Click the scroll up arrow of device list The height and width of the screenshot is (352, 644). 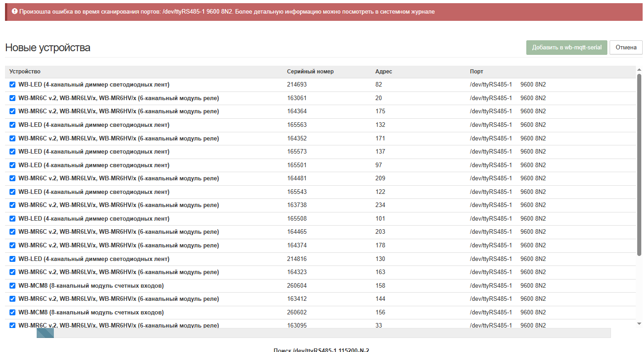[639, 70]
